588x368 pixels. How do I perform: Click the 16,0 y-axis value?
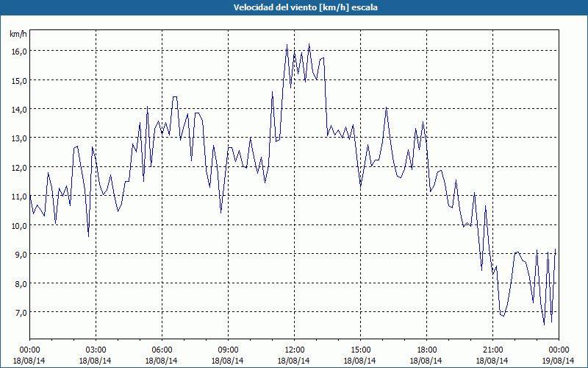coord(19,52)
